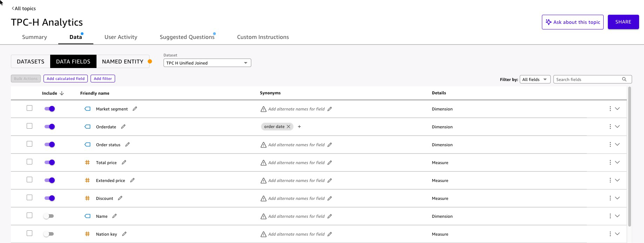Switch to the User Activity tab
644x243 pixels.
121,37
